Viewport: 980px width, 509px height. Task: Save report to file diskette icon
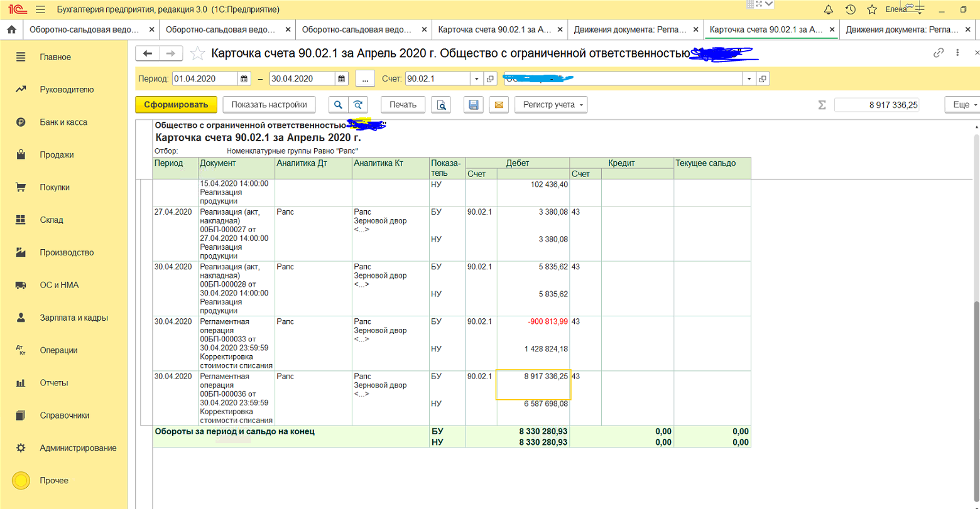click(x=474, y=105)
